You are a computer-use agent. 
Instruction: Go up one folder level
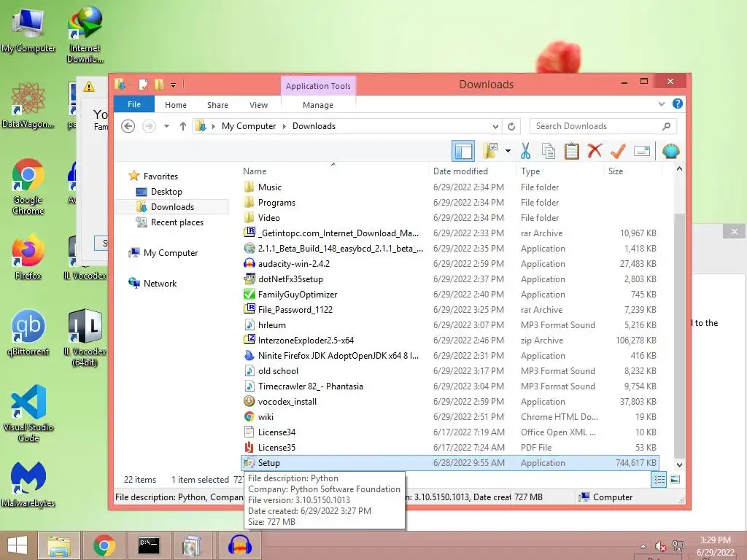pos(183,126)
